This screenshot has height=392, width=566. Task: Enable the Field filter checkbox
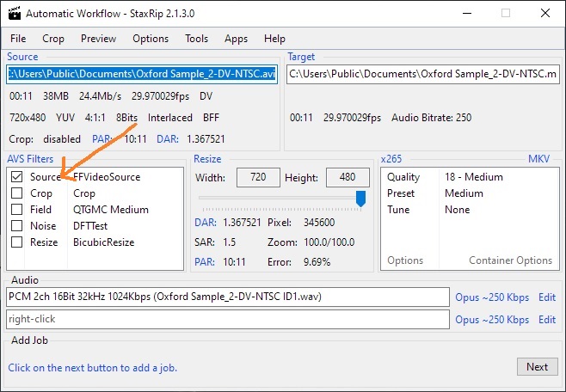tap(16, 209)
